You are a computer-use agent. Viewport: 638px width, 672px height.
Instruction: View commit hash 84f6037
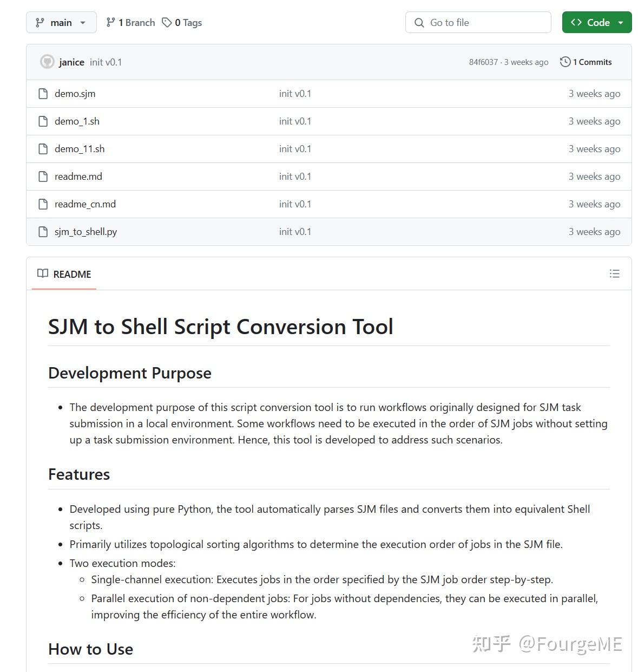pyautogui.click(x=483, y=62)
